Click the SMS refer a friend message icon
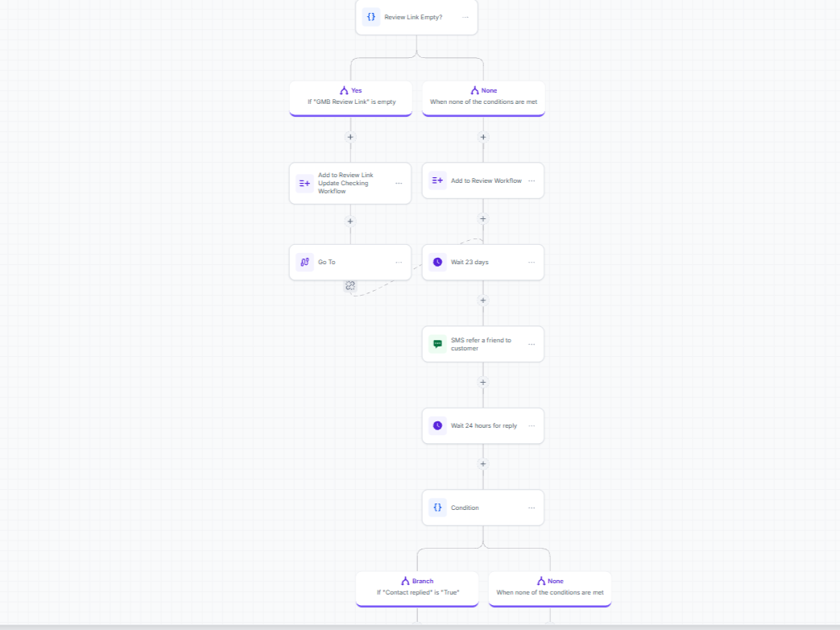The height and width of the screenshot is (630, 840). point(437,344)
